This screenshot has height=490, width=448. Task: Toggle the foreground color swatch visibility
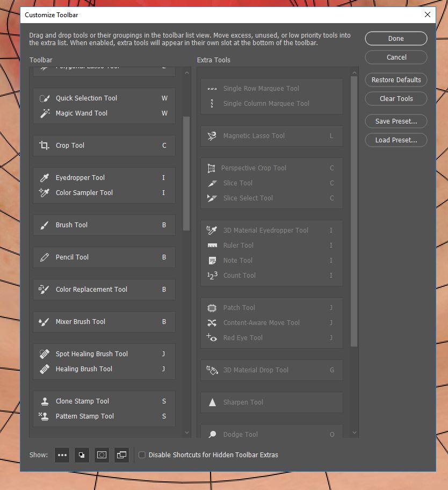(x=81, y=455)
